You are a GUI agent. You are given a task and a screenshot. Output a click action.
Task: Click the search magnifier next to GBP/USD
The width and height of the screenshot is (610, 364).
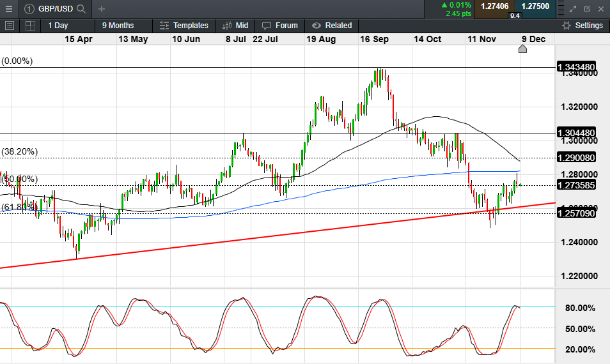click(x=81, y=9)
